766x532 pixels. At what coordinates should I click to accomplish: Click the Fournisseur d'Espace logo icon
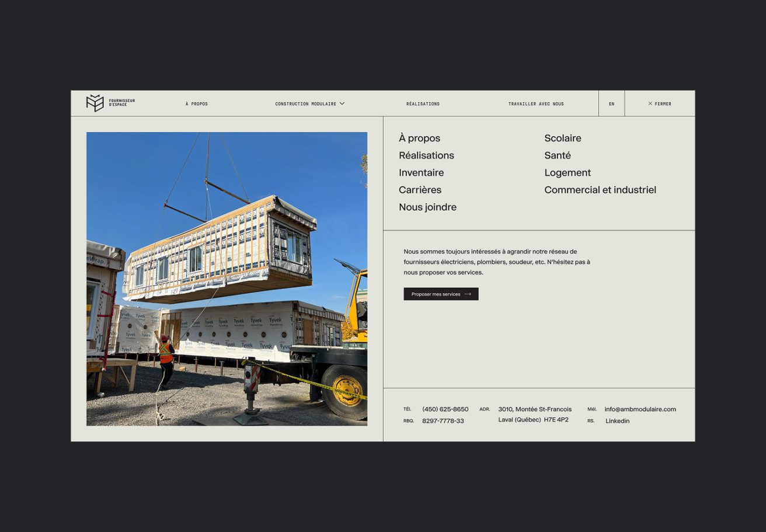95,103
